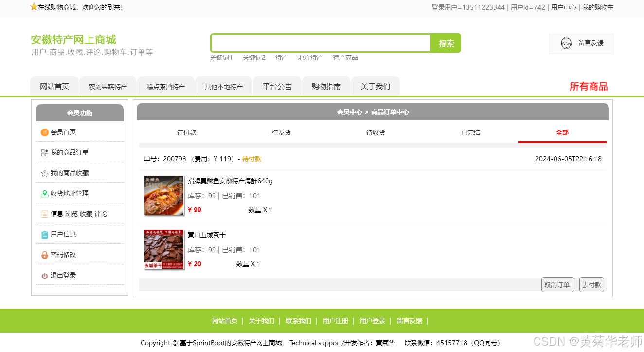Click the red 所有商品 link
The width and height of the screenshot is (644, 352).
coord(589,87)
